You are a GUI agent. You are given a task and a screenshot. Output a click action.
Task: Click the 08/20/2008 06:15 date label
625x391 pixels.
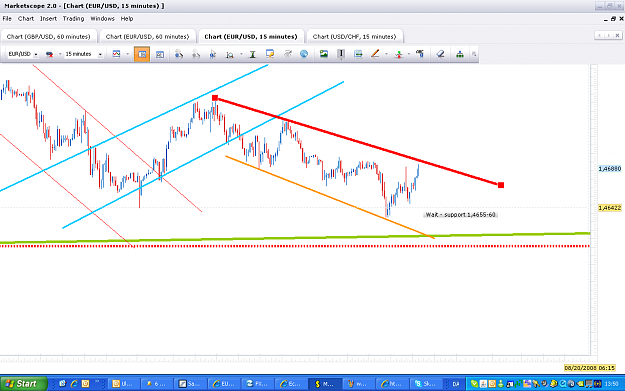(589, 368)
